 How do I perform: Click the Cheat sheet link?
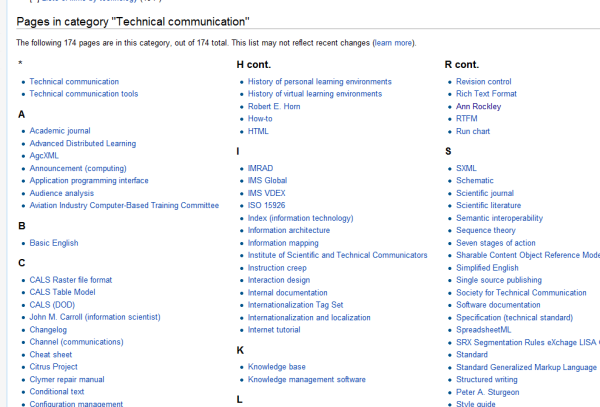(51, 355)
